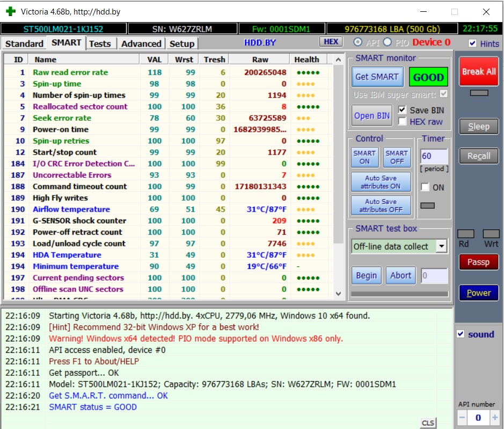Viewport: 504px width, 429px height.
Task: Click the red Break All button
Action: click(479, 71)
